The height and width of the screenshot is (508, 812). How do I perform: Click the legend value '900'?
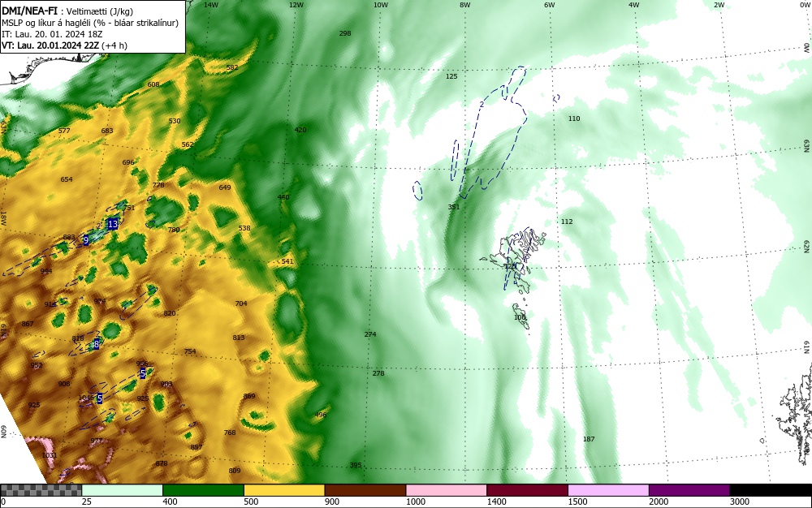tap(332, 502)
